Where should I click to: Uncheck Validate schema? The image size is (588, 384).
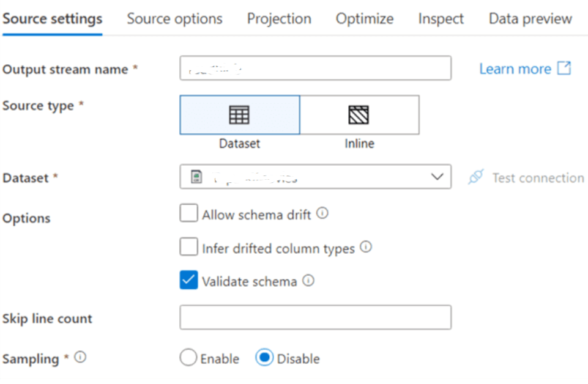click(x=189, y=280)
